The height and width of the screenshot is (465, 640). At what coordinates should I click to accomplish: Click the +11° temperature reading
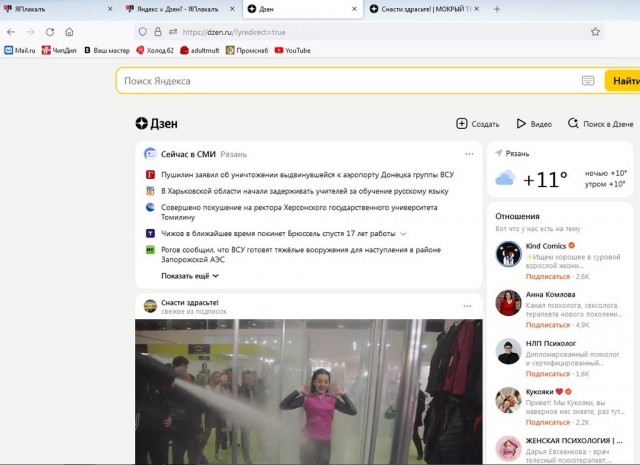point(545,179)
